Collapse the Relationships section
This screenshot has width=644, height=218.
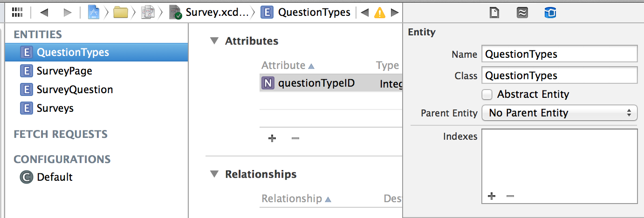coord(214,174)
